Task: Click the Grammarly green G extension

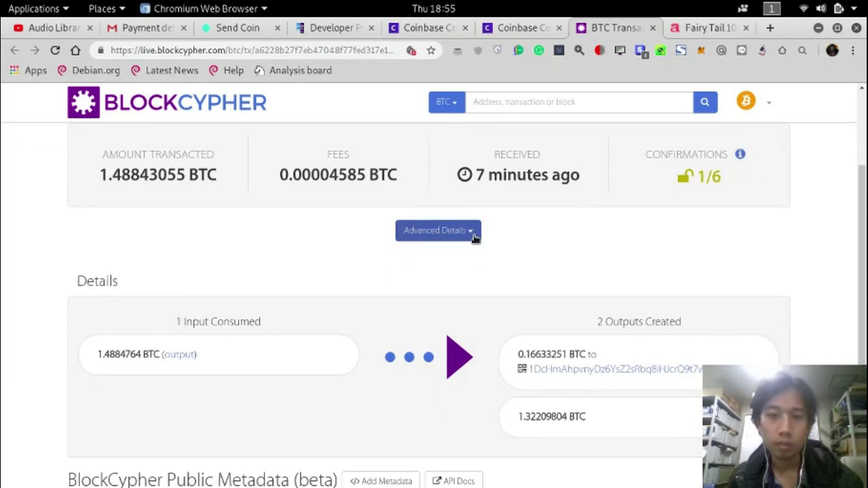Action: pos(538,50)
